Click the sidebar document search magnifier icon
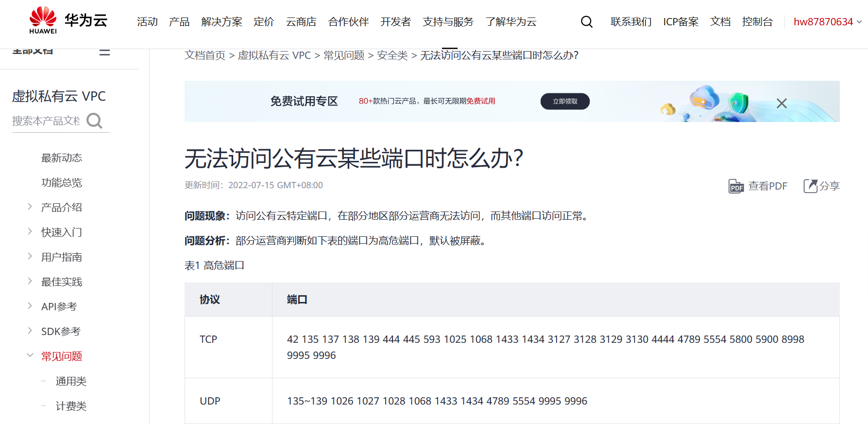Viewport: 868px width, 424px height. pyautogui.click(x=95, y=121)
